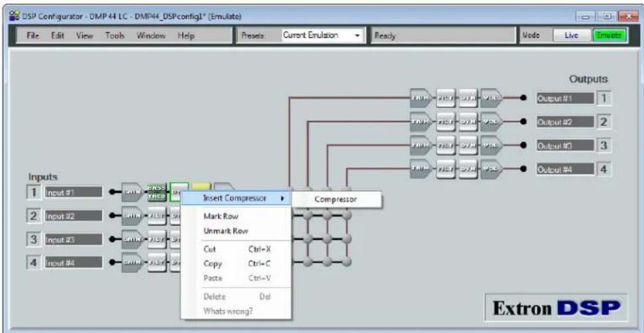Select Unmark Row in context menu

click(237, 231)
